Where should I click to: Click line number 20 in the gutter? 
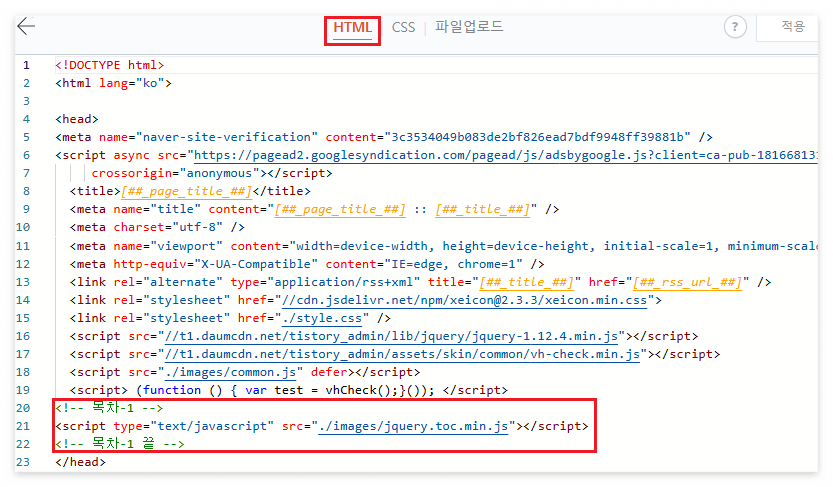click(23, 408)
